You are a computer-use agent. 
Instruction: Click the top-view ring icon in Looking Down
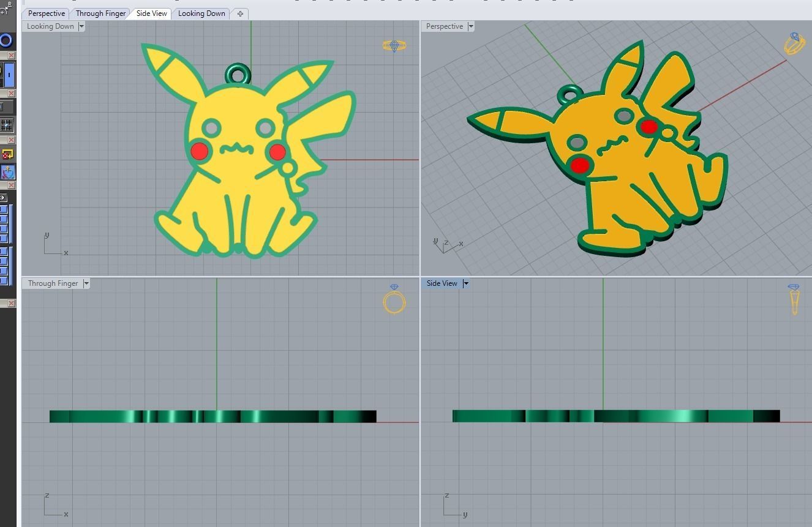coord(394,46)
